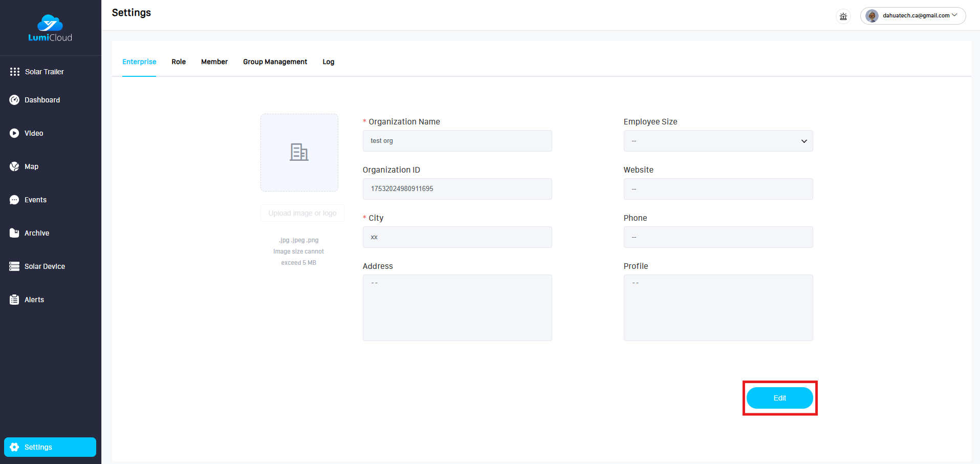The width and height of the screenshot is (980, 464).
Task: Open Archive via its folder icon
Action: (14, 233)
